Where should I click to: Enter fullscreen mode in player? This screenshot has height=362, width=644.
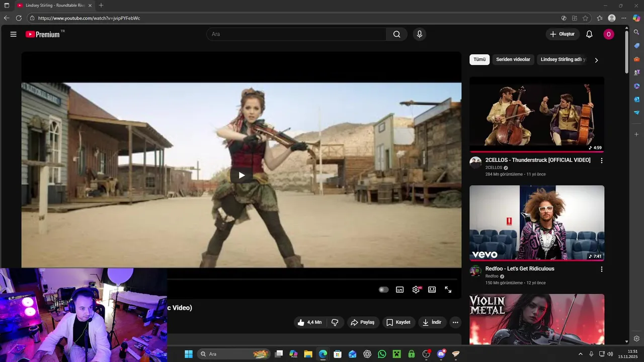pos(448,290)
